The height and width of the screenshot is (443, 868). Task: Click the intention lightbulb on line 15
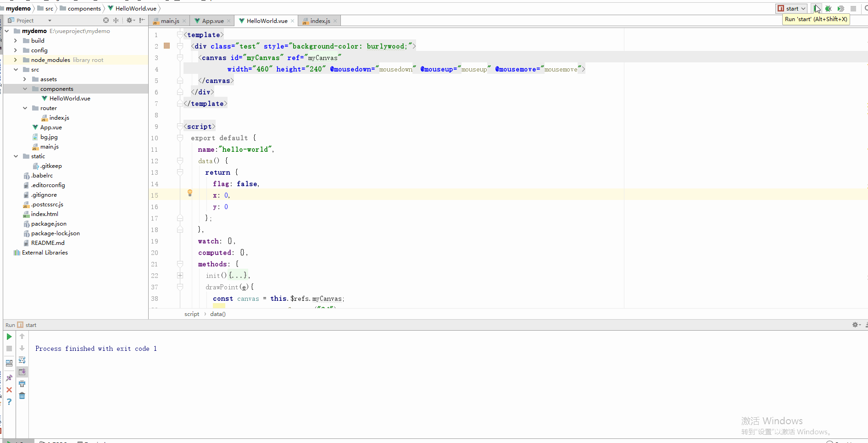coord(190,193)
